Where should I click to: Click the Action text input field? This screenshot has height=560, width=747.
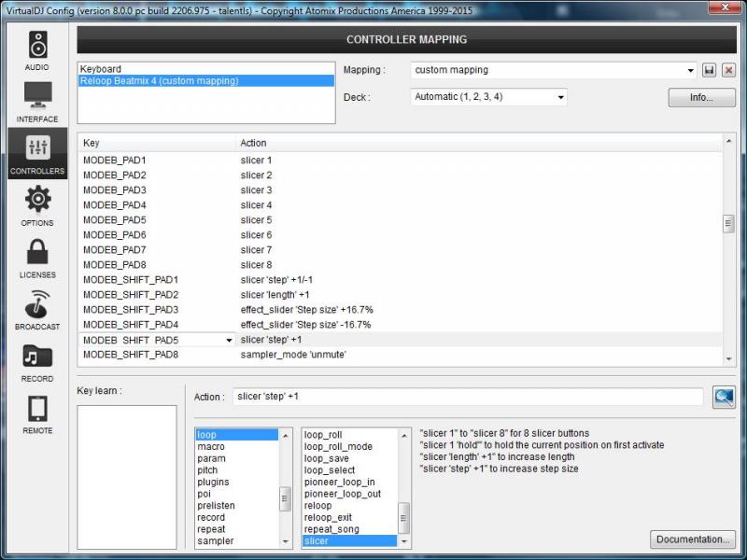pos(468,397)
